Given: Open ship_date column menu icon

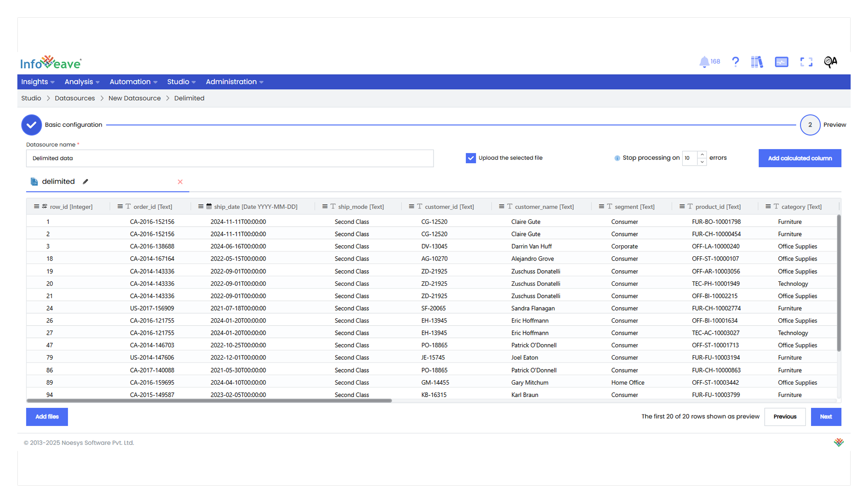Looking at the screenshot, I should pyautogui.click(x=201, y=206).
